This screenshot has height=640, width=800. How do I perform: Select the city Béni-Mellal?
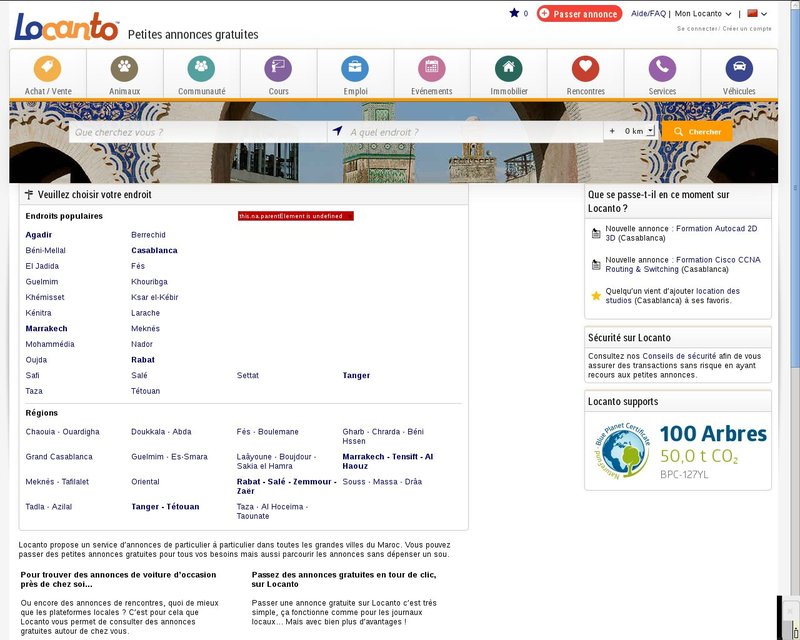click(45, 251)
